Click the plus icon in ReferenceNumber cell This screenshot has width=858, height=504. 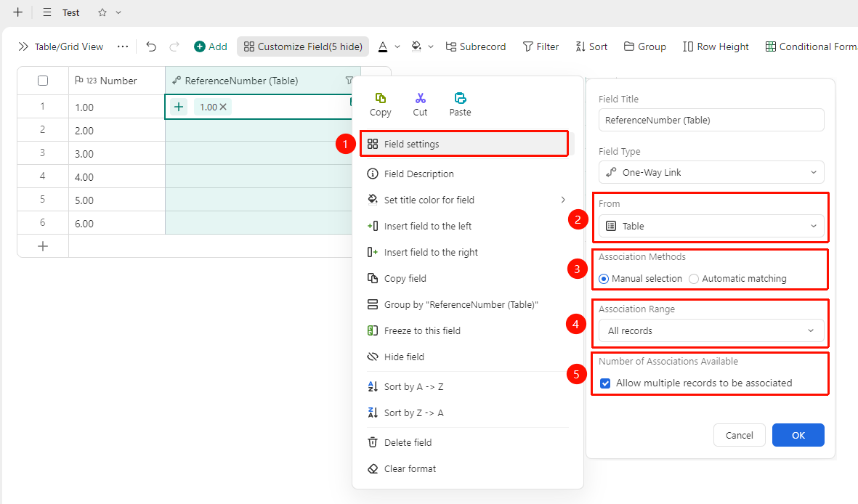click(179, 107)
